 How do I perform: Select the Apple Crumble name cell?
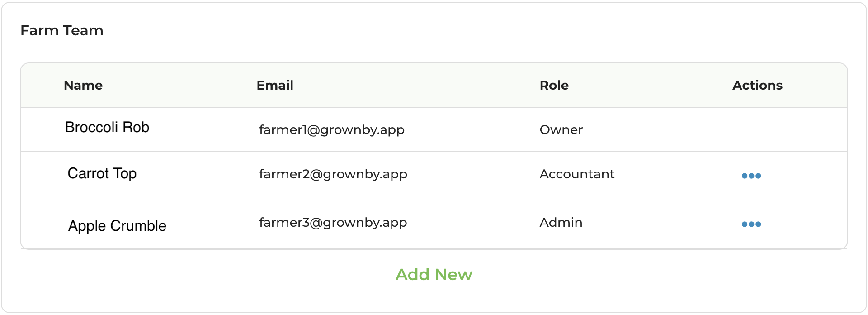pos(117,225)
